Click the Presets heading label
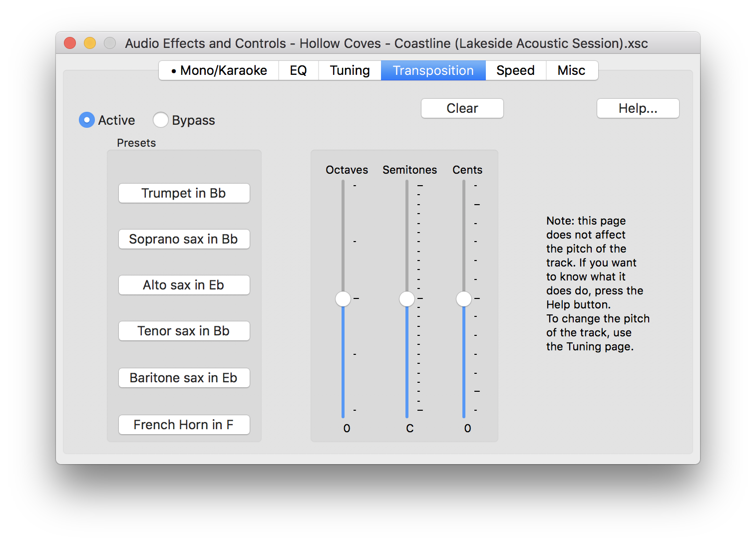Screen dimensions: 756x544 (136, 143)
